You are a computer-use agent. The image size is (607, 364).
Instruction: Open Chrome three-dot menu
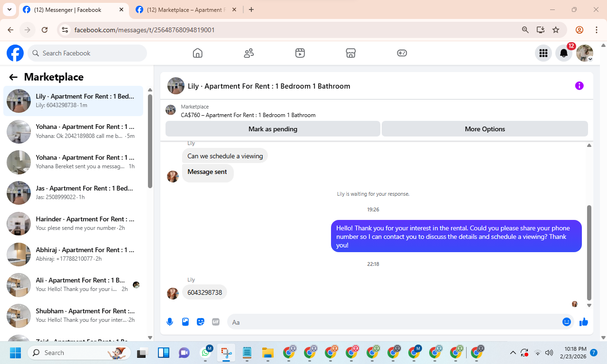tap(597, 30)
